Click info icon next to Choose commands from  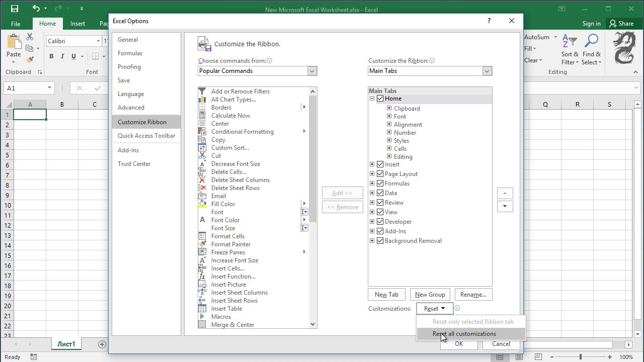(270, 61)
